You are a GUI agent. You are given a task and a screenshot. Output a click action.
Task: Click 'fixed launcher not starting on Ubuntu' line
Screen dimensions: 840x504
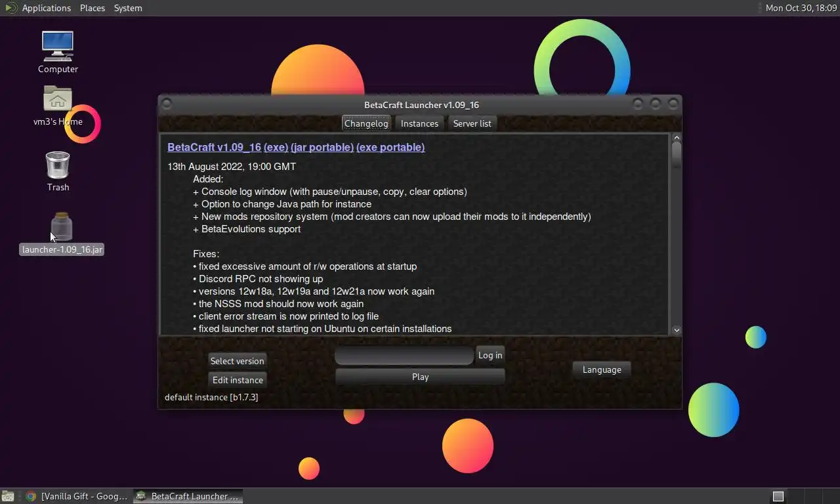tap(322, 329)
